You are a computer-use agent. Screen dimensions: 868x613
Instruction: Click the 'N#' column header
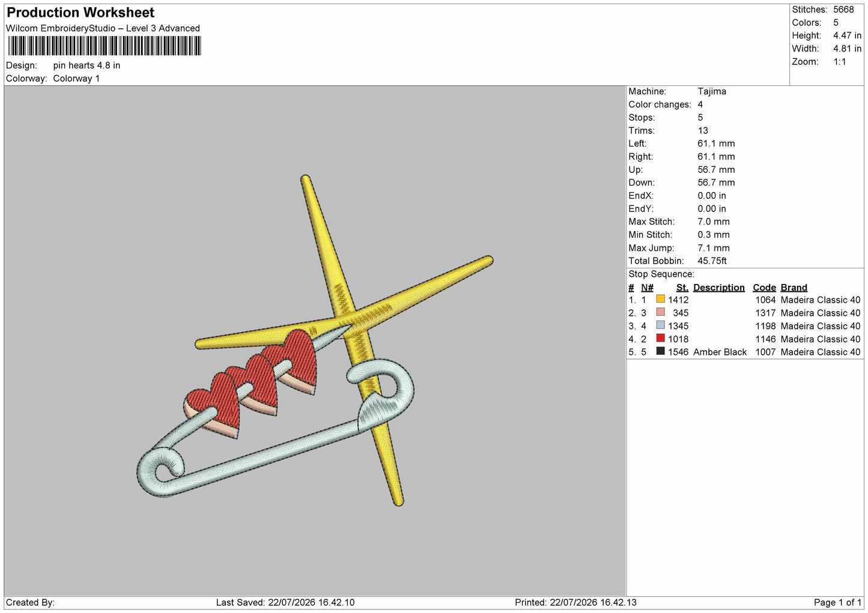coord(647,288)
